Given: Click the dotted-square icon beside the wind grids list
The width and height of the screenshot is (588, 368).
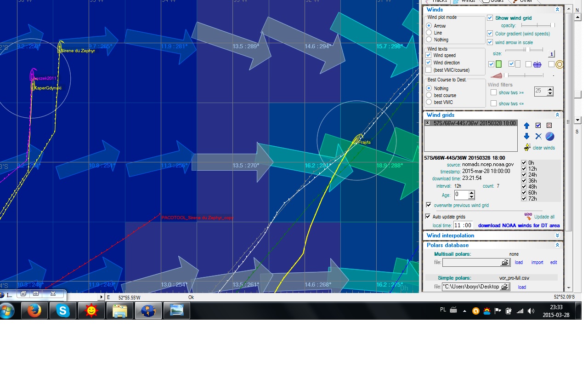Looking at the screenshot, I should click(x=549, y=125).
